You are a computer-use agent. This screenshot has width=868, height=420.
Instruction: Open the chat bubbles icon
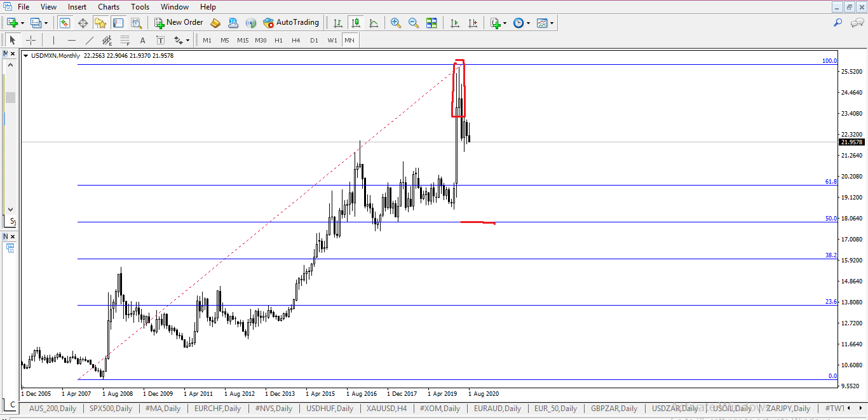857,23
